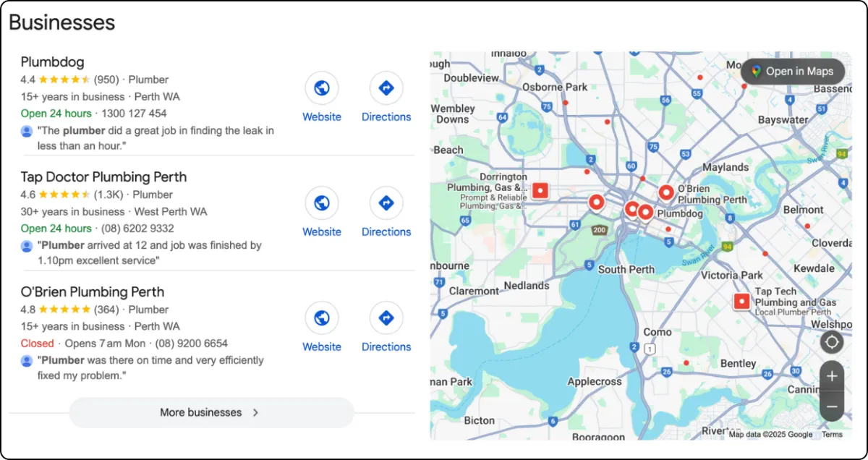
Task: Open Plumbdog's website via the globe icon
Action: tap(322, 88)
